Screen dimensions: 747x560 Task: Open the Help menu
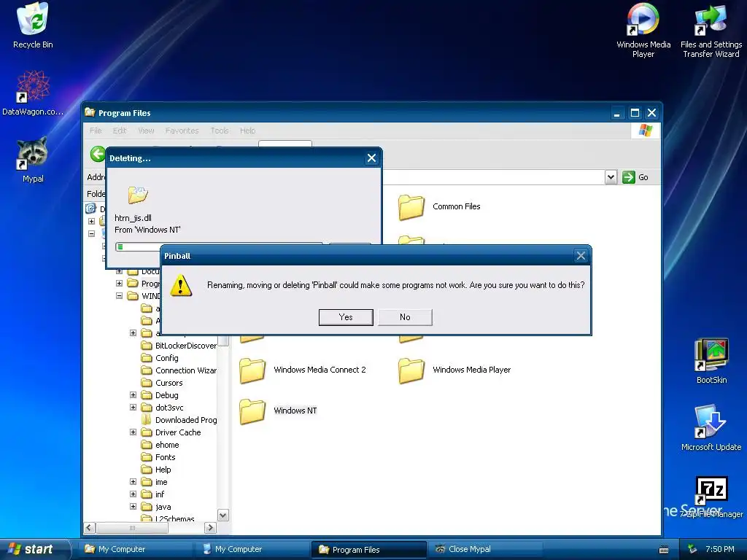click(247, 131)
